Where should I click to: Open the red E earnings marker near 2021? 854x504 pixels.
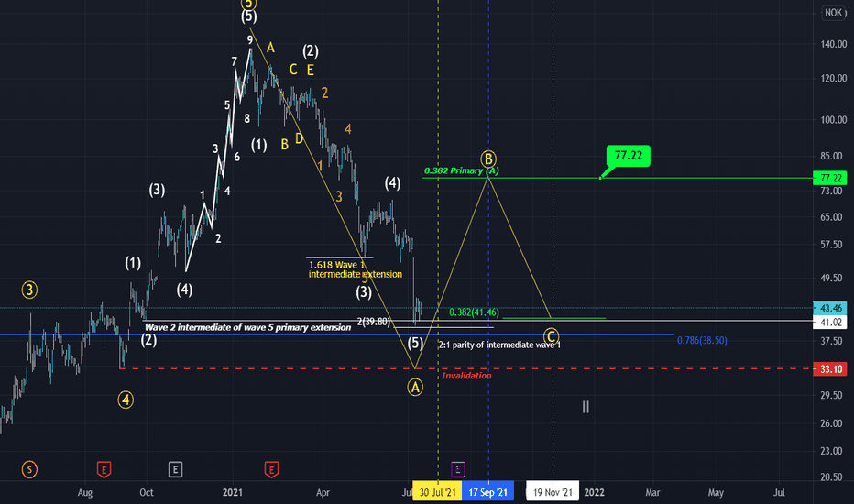(271, 469)
